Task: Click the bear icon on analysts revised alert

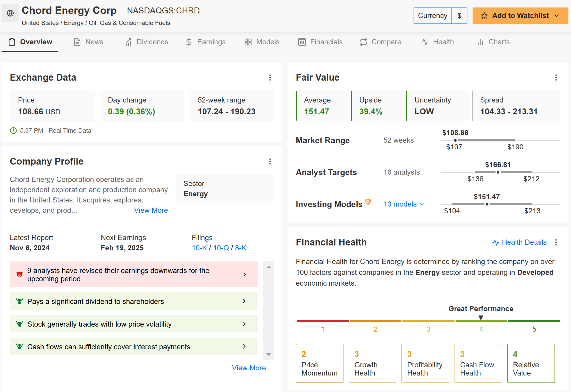Action: [x=20, y=275]
